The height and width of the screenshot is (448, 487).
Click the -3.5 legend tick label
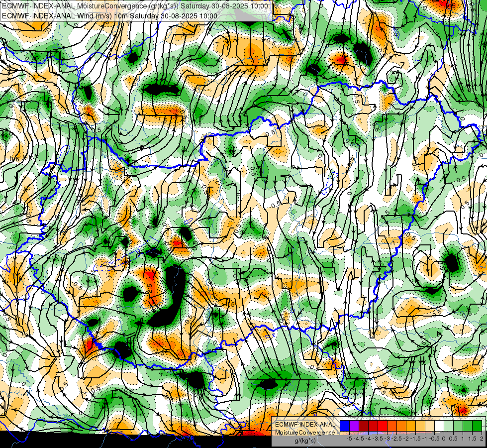pyautogui.click(x=378, y=439)
